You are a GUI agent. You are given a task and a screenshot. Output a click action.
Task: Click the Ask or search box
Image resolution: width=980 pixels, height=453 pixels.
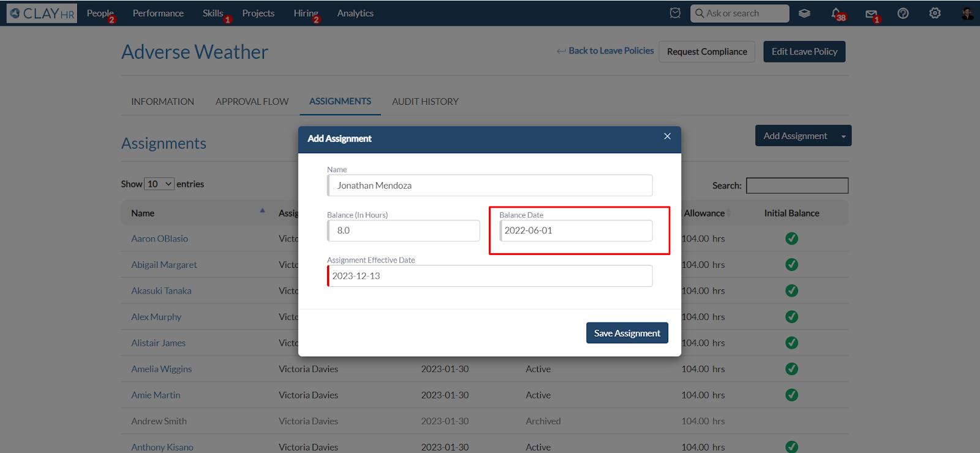pos(739,13)
